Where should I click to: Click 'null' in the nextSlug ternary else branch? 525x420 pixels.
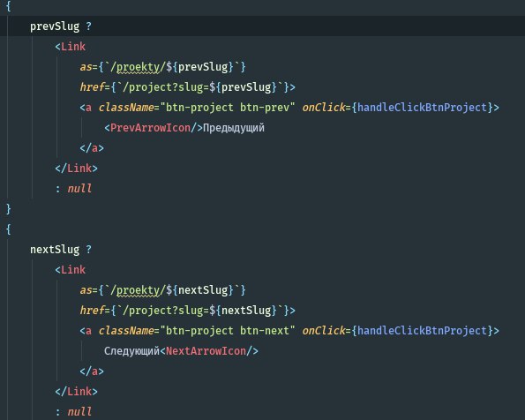[79, 412]
